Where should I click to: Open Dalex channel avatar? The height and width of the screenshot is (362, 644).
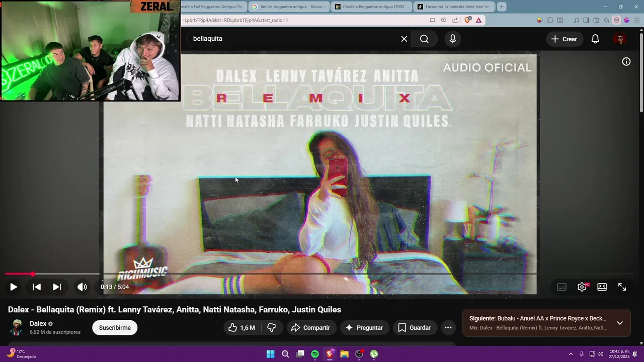point(17,327)
